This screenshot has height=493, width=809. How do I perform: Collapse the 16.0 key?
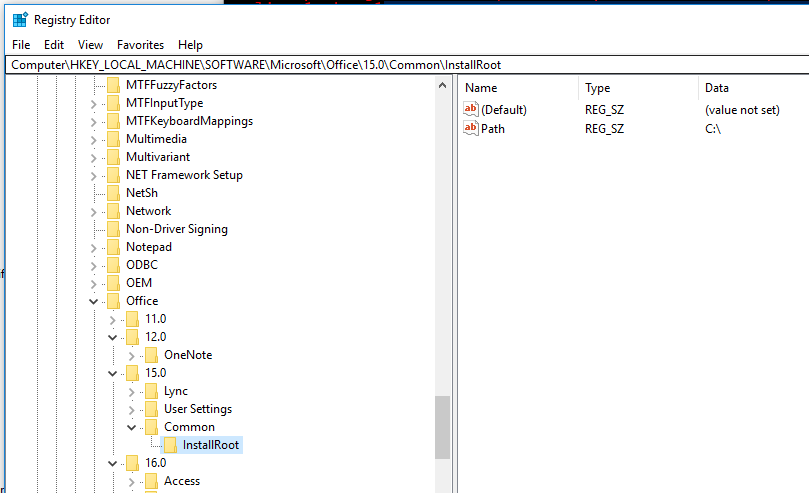(x=112, y=464)
